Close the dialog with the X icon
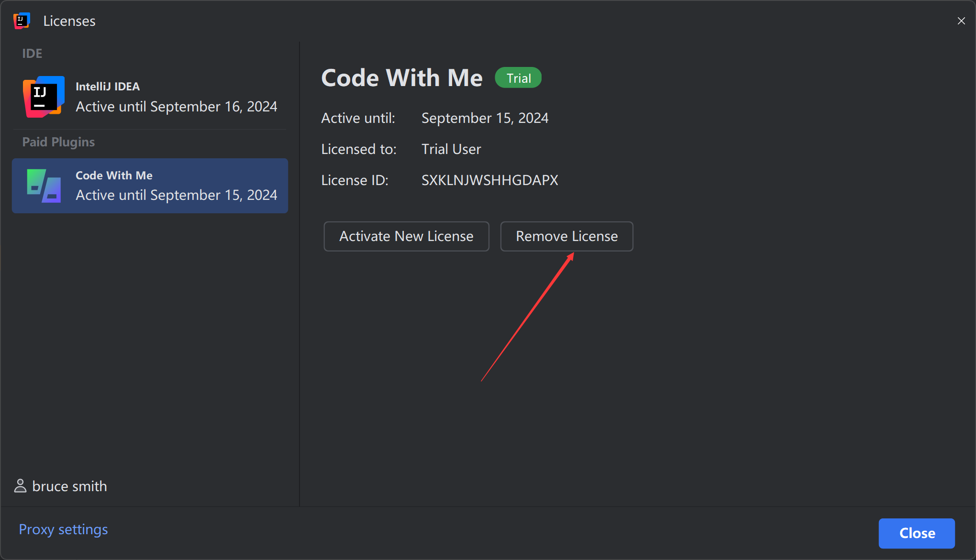 click(961, 21)
